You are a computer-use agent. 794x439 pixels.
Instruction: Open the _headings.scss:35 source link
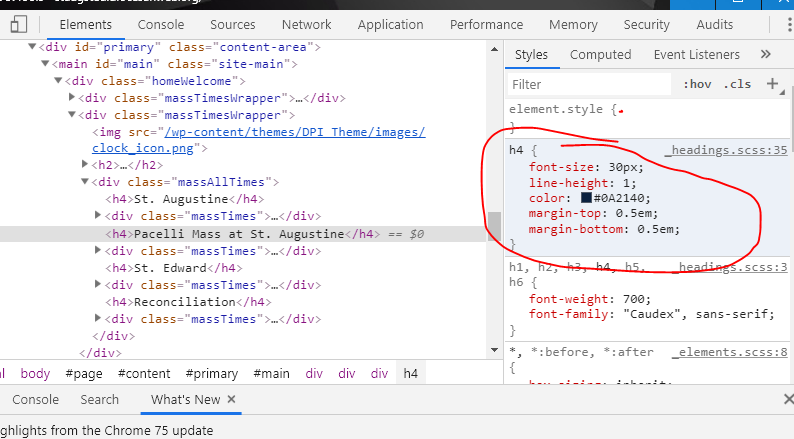point(726,150)
